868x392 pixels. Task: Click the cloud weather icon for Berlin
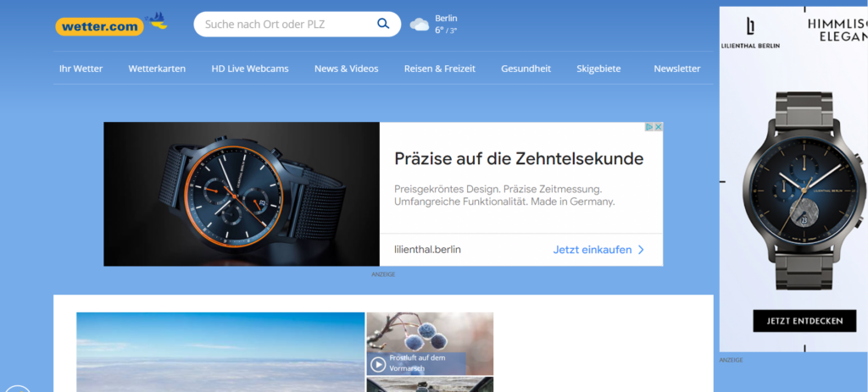click(420, 25)
